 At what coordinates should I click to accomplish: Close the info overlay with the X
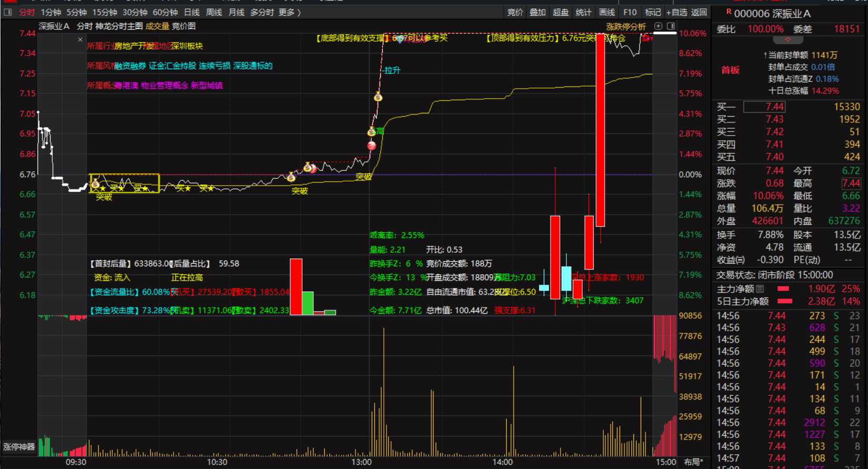coord(80,40)
